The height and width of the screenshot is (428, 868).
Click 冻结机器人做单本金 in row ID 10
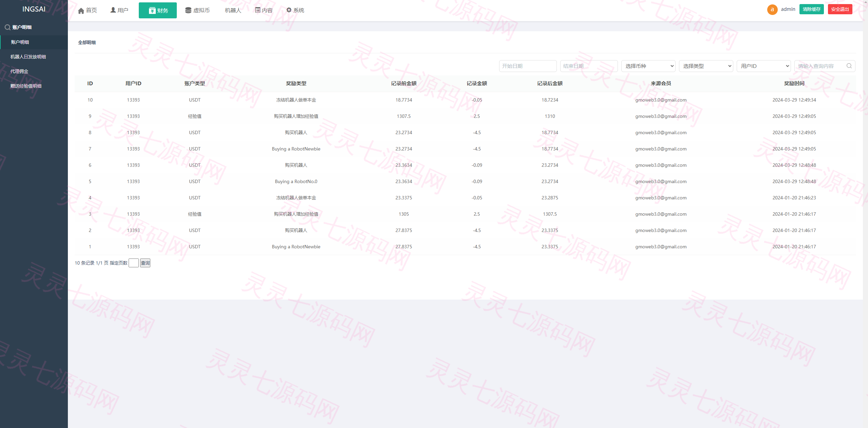(296, 100)
